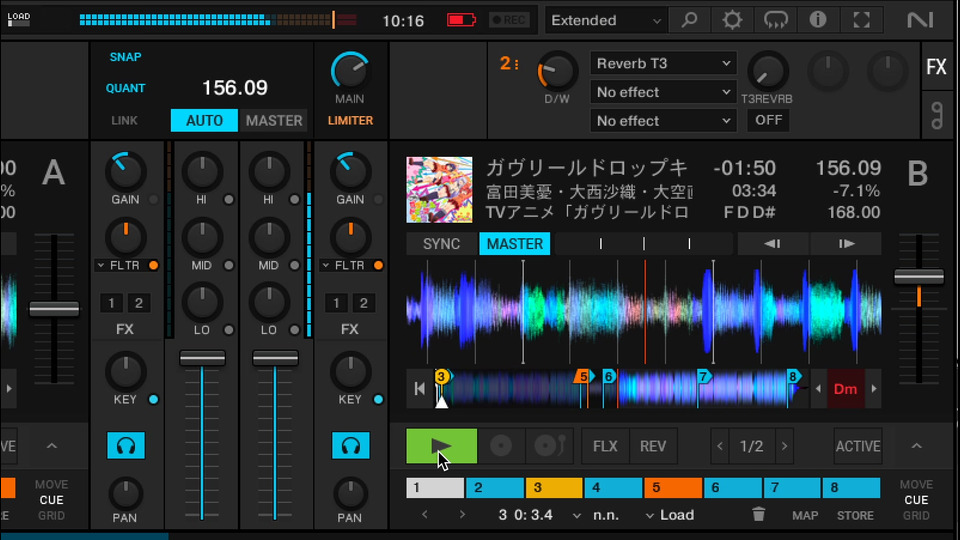The image size is (960, 540).
Task: Toggle Deck B headphone cue button
Action: click(x=350, y=446)
